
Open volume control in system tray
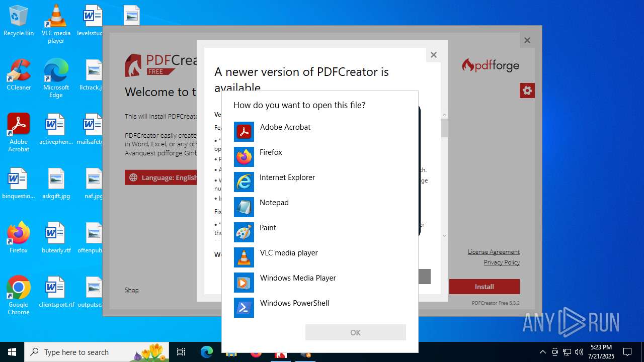point(579,352)
